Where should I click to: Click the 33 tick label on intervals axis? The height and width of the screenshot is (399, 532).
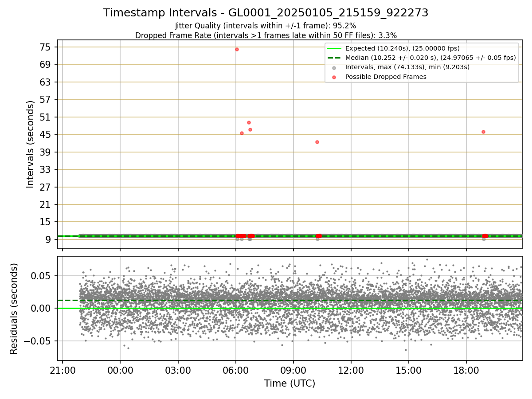point(46,170)
